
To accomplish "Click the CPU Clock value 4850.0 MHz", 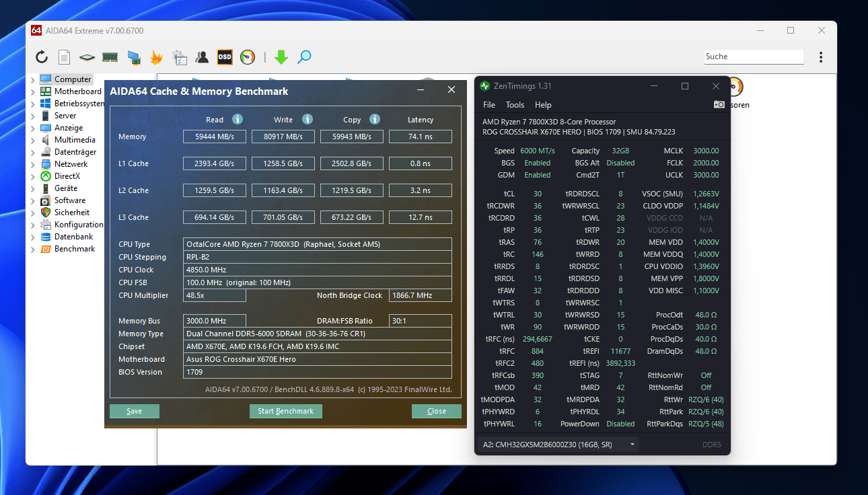I will pyautogui.click(x=318, y=270).
